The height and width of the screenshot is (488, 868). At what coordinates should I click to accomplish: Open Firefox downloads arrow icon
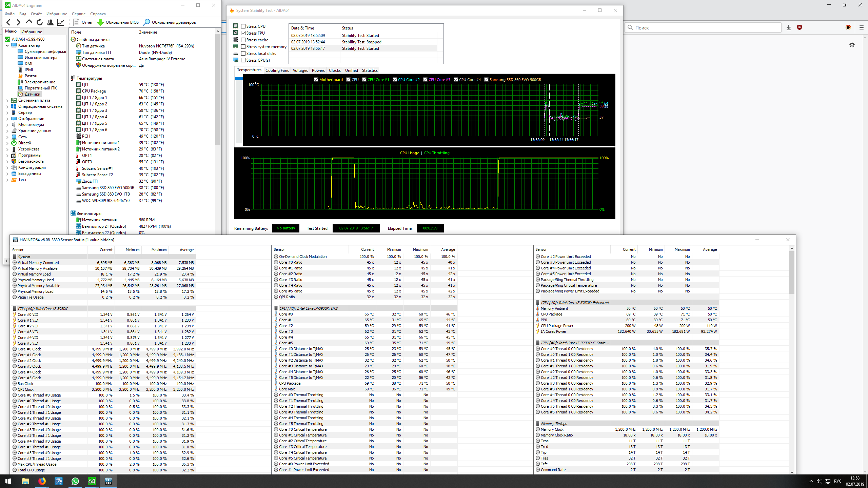click(789, 28)
